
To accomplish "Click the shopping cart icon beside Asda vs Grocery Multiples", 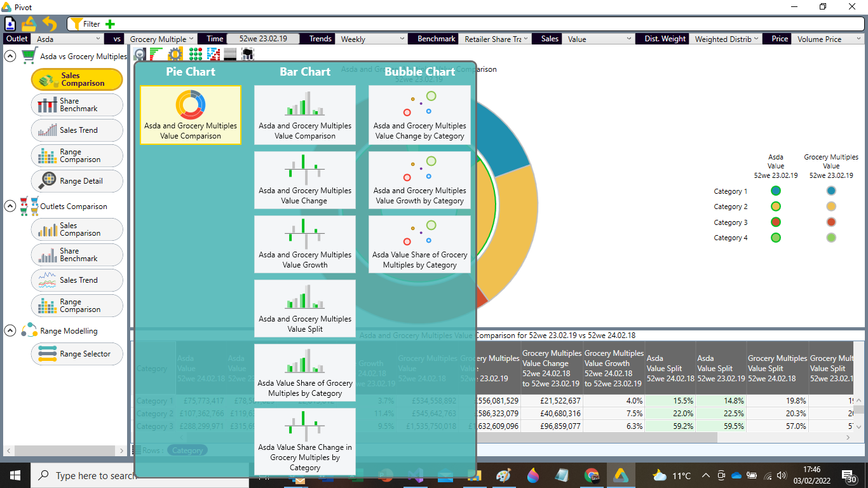I will (x=29, y=56).
